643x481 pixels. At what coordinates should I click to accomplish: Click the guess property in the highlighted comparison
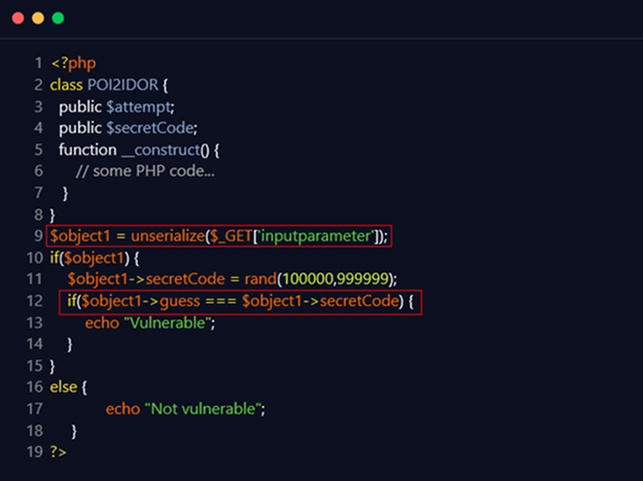pyautogui.click(x=191, y=301)
